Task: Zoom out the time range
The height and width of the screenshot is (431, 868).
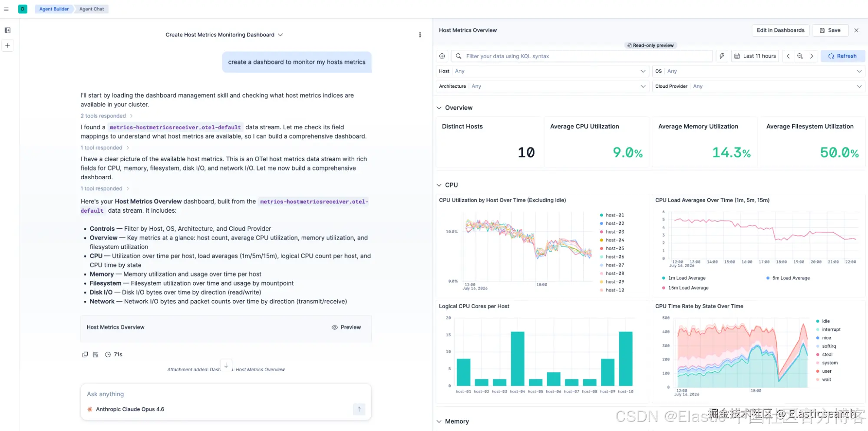Action: tap(800, 56)
